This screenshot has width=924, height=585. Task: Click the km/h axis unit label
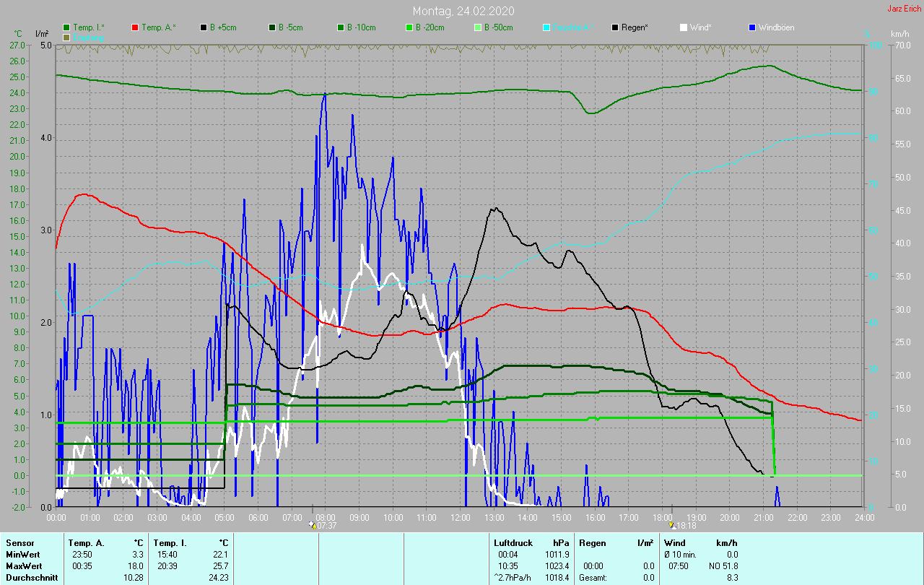click(x=899, y=34)
